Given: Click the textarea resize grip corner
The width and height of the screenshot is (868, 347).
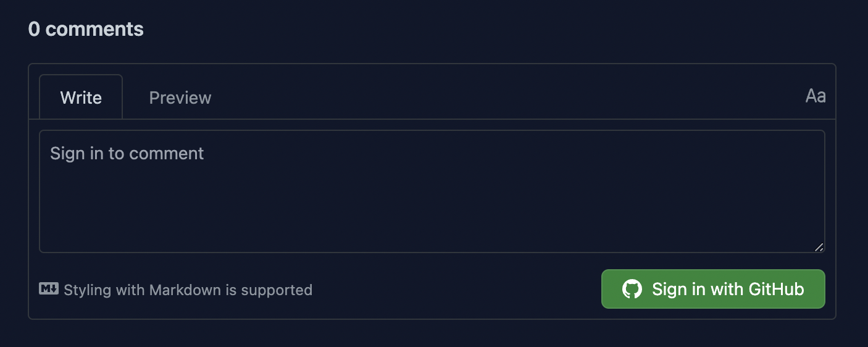Looking at the screenshot, I should click(x=819, y=247).
